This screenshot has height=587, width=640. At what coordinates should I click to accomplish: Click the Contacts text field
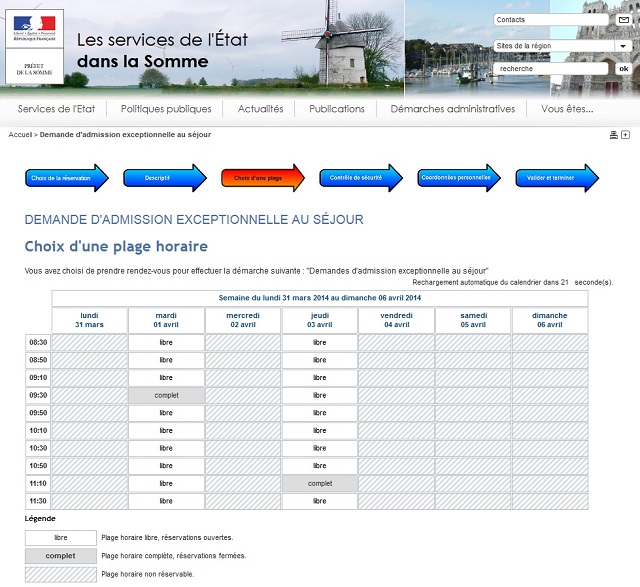tap(552, 20)
